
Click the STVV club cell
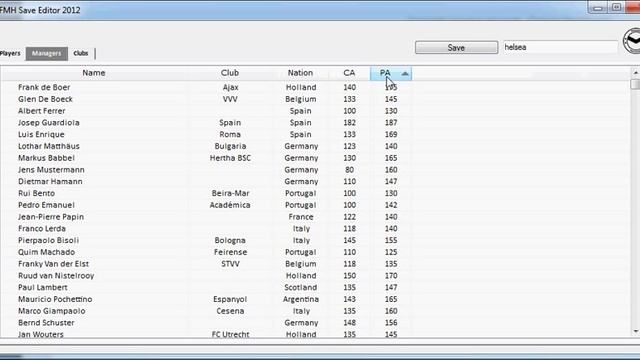(230, 264)
